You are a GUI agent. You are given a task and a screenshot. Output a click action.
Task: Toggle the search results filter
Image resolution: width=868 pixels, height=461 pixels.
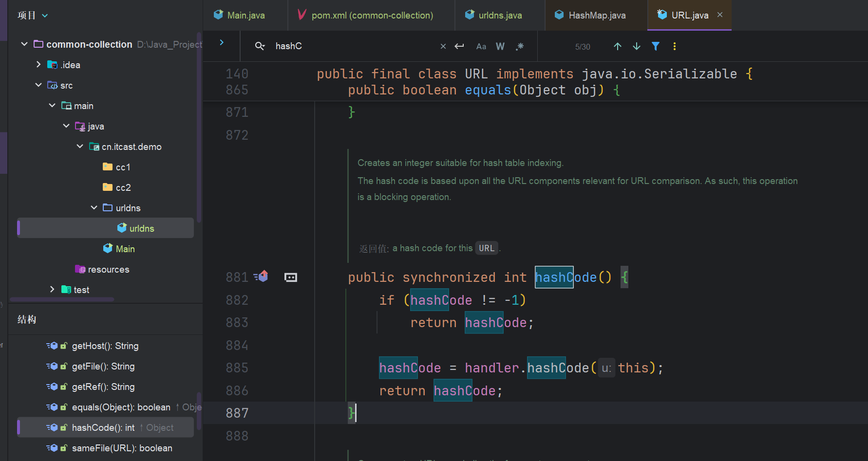coord(656,46)
